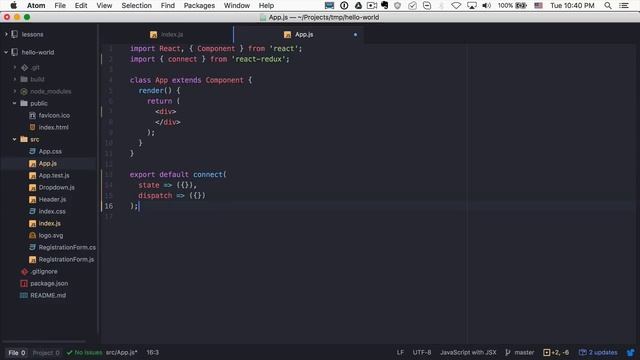Expand the node_modules folder
The image size is (640, 360).
coord(15,91)
